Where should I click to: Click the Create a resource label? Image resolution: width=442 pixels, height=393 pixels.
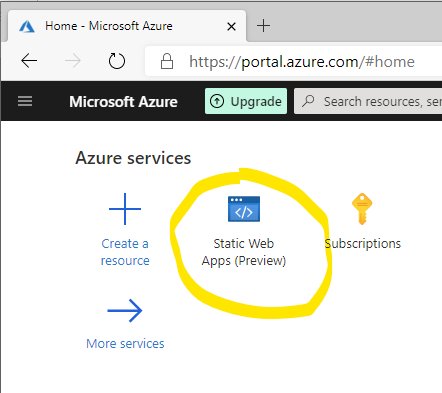[125, 252]
